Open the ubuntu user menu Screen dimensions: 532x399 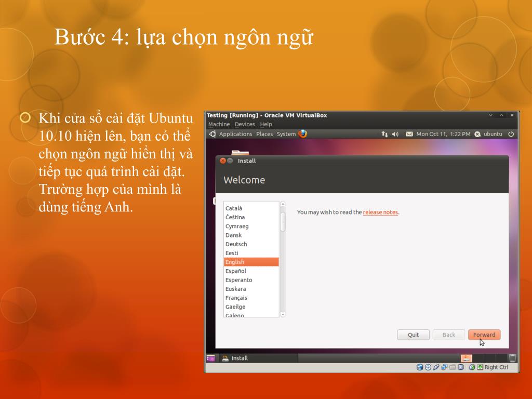point(493,134)
